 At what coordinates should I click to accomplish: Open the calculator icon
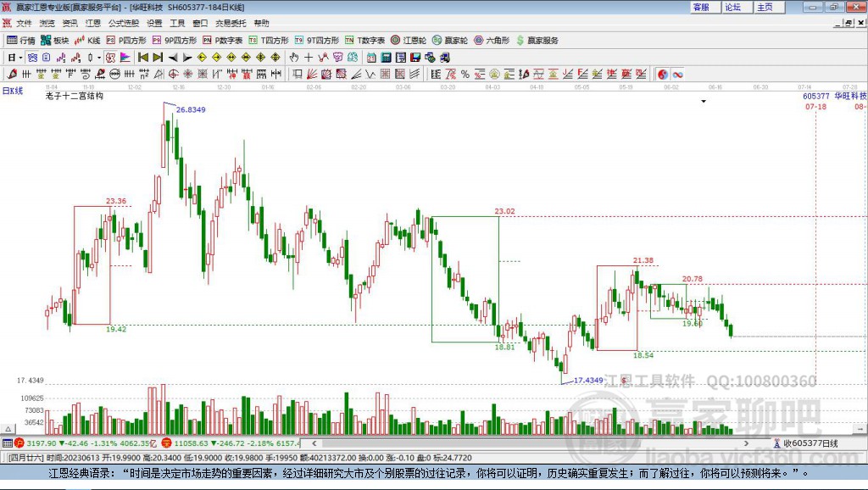387,58
